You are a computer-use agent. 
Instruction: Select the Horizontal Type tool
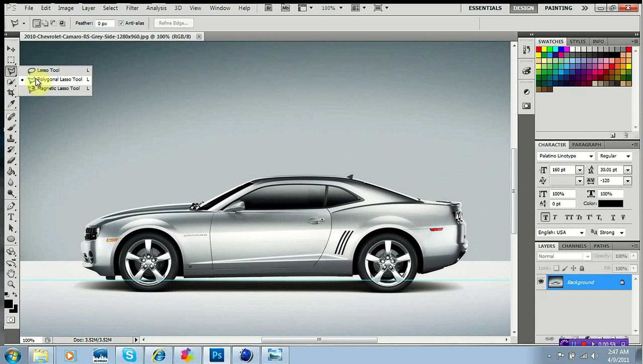[x=11, y=217]
